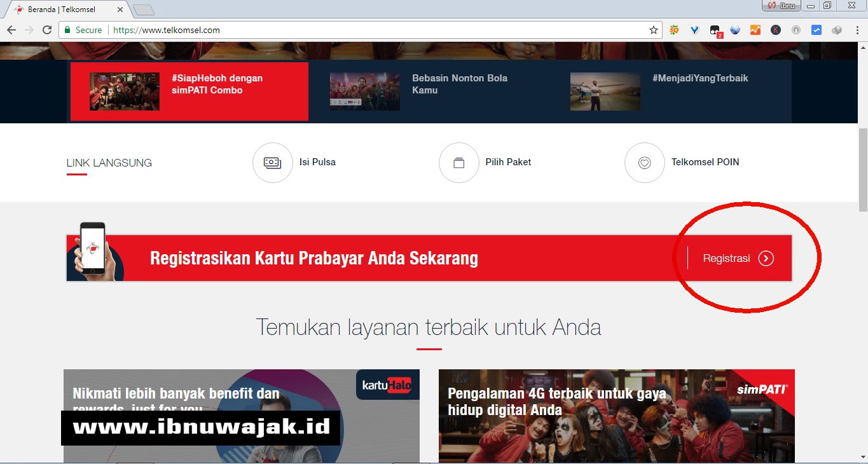Click the Registrasi link
Viewport: 868px width, 464px height.
pos(726,258)
